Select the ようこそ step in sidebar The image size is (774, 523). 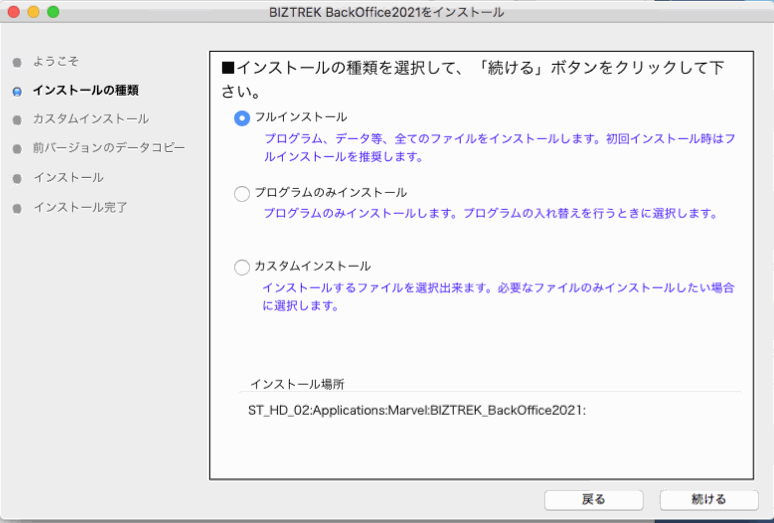pyautogui.click(x=56, y=62)
